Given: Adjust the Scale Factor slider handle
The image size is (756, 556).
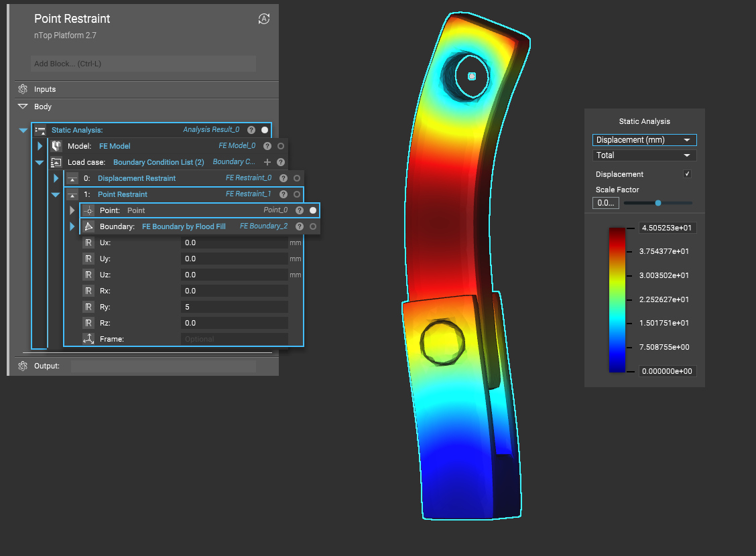Looking at the screenshot, I should pos(658,203).
